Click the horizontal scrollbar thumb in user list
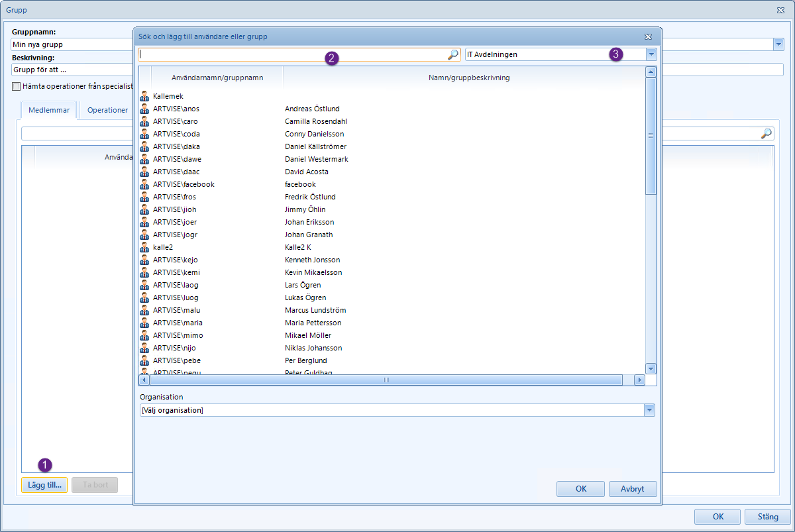795x532 pixels. tap(386, 380)
